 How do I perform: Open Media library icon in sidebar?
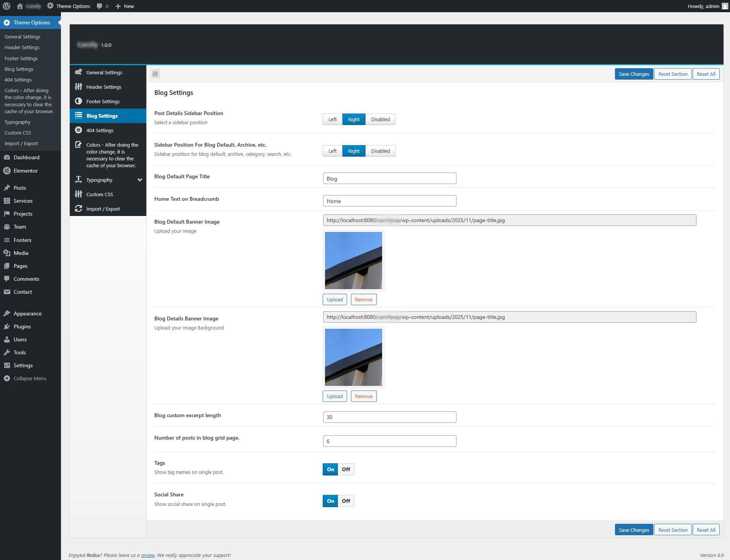coord(7,253)
